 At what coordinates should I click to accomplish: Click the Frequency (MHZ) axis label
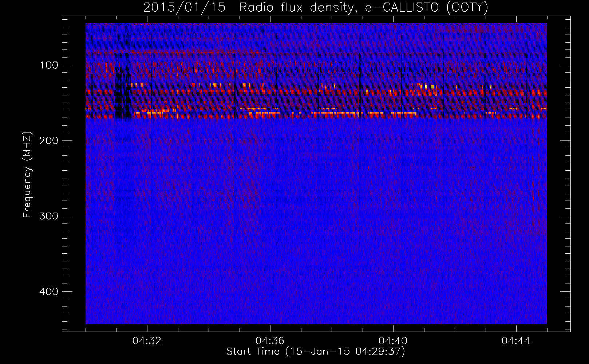[x=27, y=175]
